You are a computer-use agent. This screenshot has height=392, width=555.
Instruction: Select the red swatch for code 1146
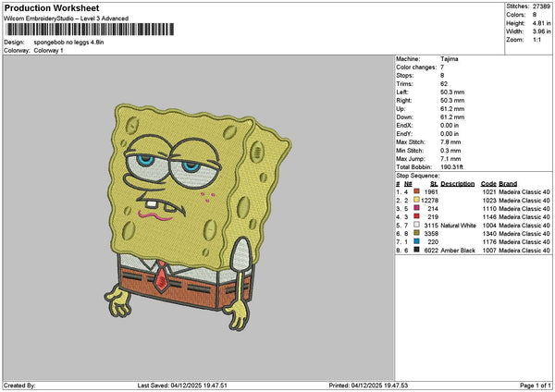click(x=416, y=216)
